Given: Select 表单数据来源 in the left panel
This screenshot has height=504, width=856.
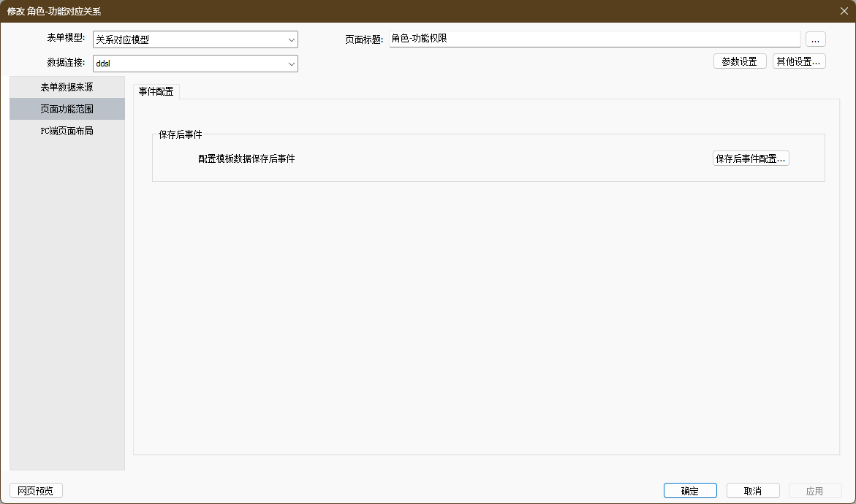Looking at the screenshot, I should pyautogui.click(x=67, y=87).
